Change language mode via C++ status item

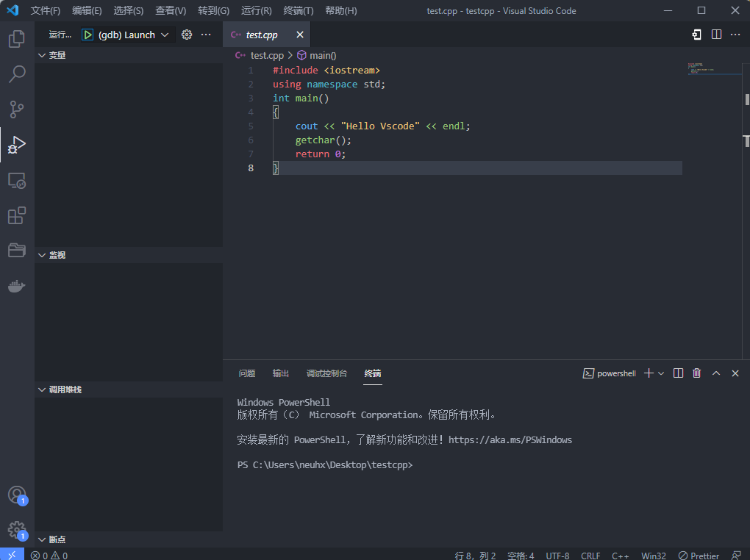(x=621, y=555)
